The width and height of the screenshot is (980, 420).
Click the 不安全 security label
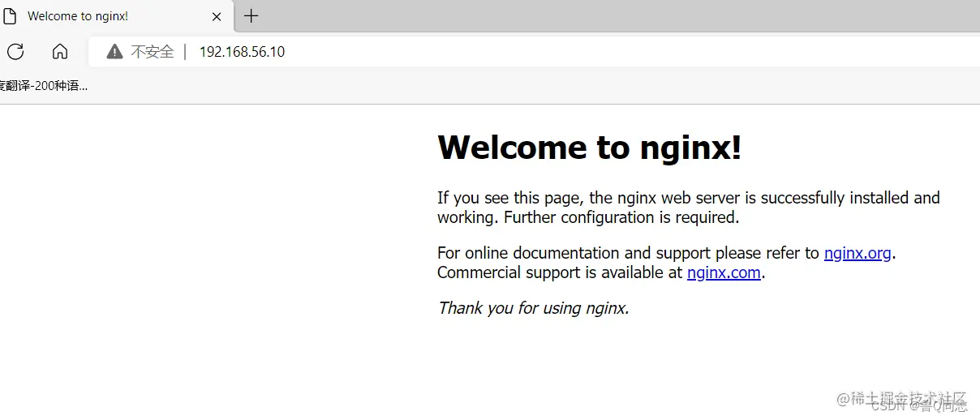(153, 52)
